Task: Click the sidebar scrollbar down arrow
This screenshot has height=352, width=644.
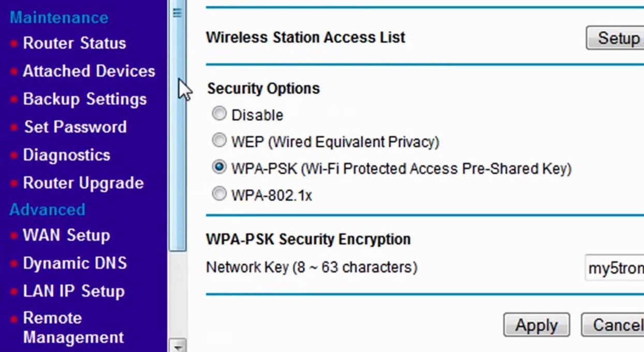Action: coord(178,346)
